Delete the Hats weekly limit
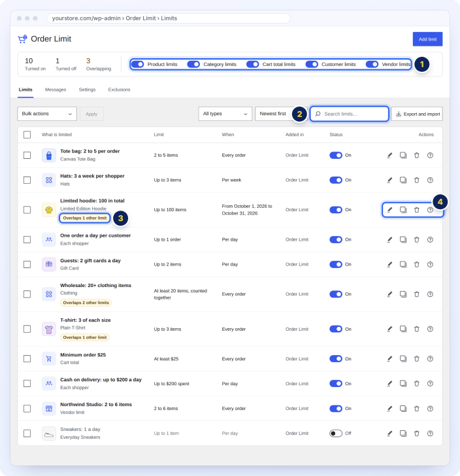The width and height of the screenshot is (460, 476). click(x=417, y=180)
